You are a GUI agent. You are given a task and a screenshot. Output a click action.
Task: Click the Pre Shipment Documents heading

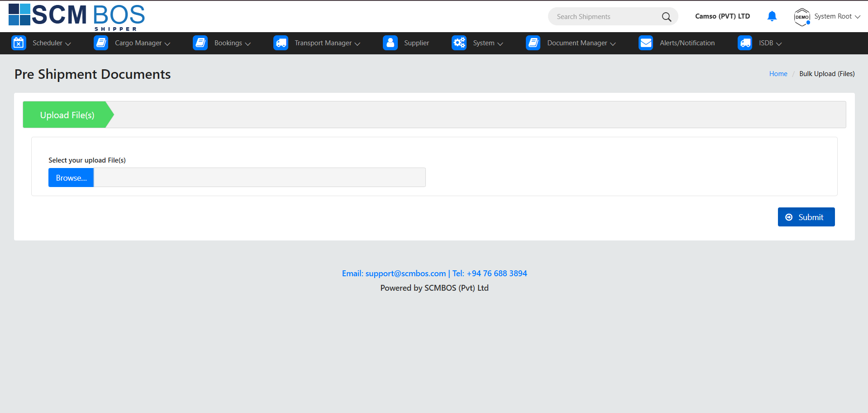[92, 74]
